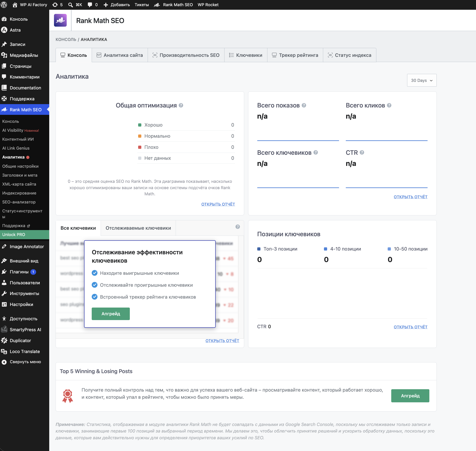476x451 pixels.
Task: Click ОТКРЫТЬ ОТЧЁТ under CTR stats card
Action: (411, 197)
